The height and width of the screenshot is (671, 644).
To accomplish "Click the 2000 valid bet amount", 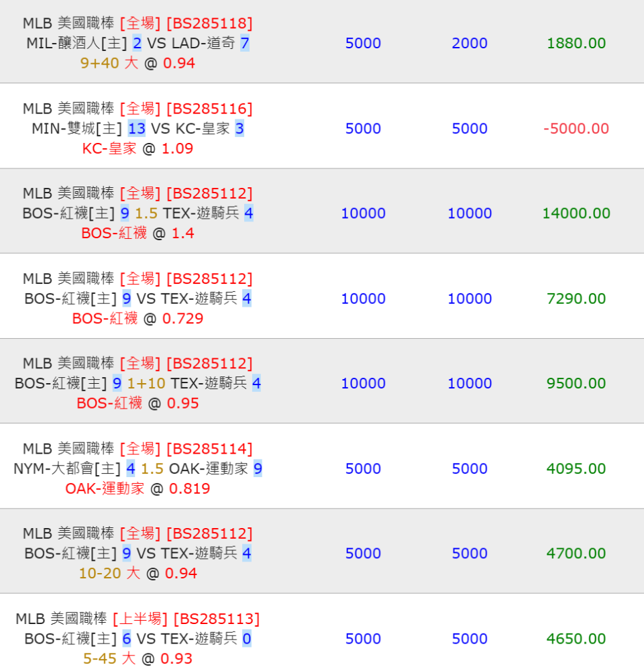I will (x=470, y=44).
